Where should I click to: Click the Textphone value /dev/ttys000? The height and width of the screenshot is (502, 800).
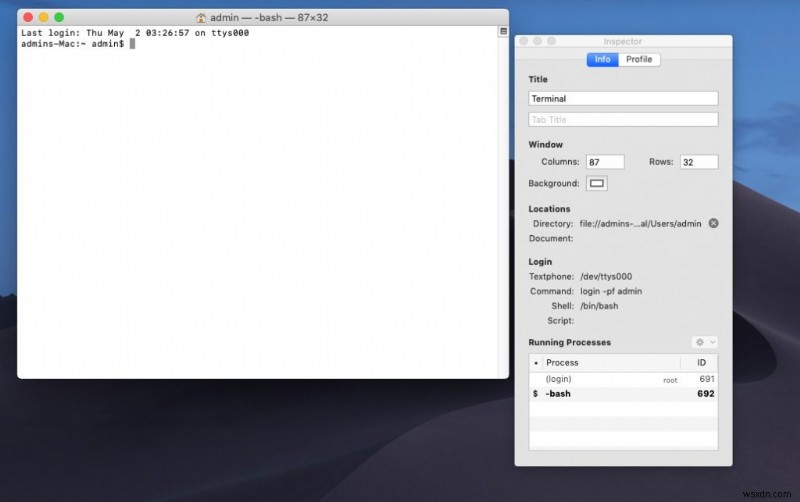pyautogui.click(x=606, y=277)
